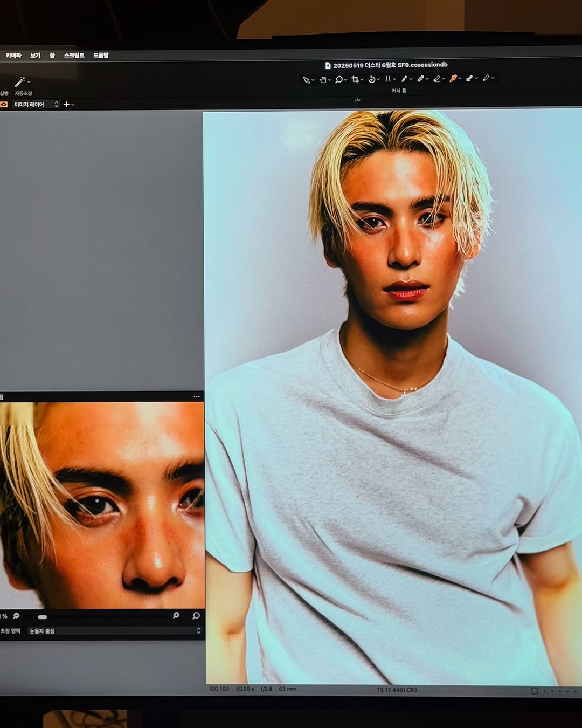Activate the Zoom magnifier tool in toolbar

coord(338,80)
